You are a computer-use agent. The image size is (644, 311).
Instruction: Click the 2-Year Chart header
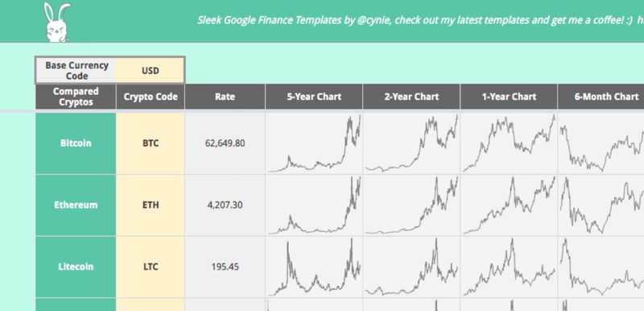[411, 97]
